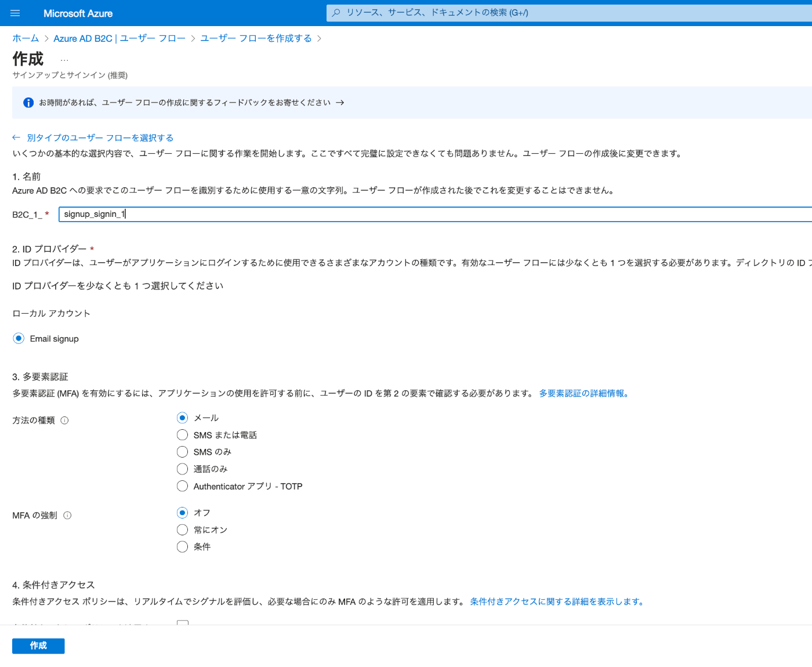Image resolution: width=812 pixels, height=667 pixels.
Task: Open Azure AD B2C | ユーザー フロー breadcrumb
Action: [x=119, y=38]
